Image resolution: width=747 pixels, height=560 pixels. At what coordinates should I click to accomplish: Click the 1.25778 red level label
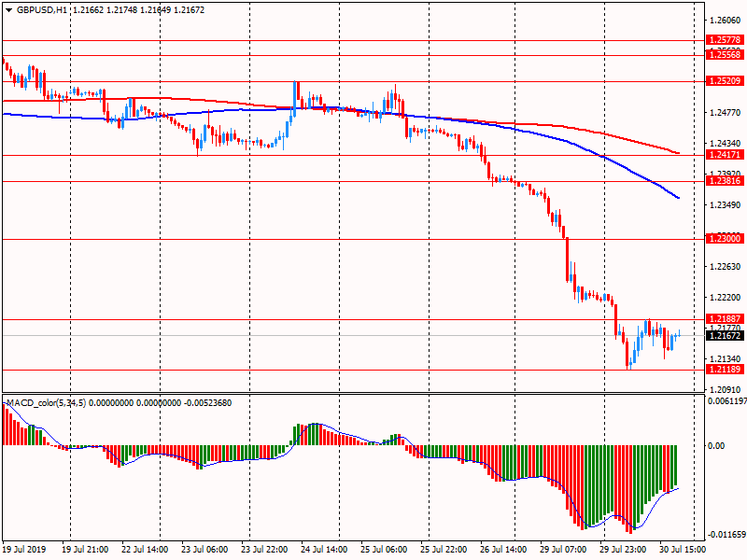pyautogui.click(x=725, y=40)
